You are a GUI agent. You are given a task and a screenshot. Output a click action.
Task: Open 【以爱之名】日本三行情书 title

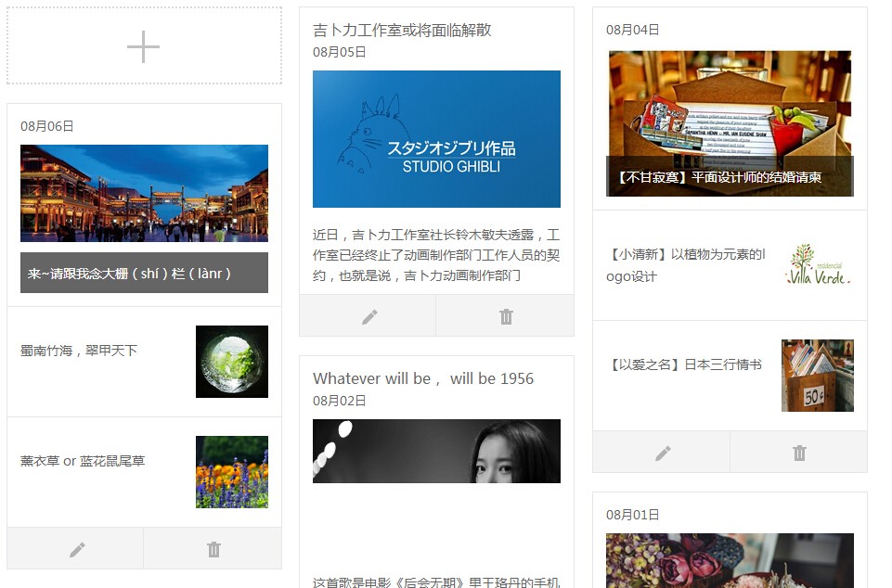point(684,364)
